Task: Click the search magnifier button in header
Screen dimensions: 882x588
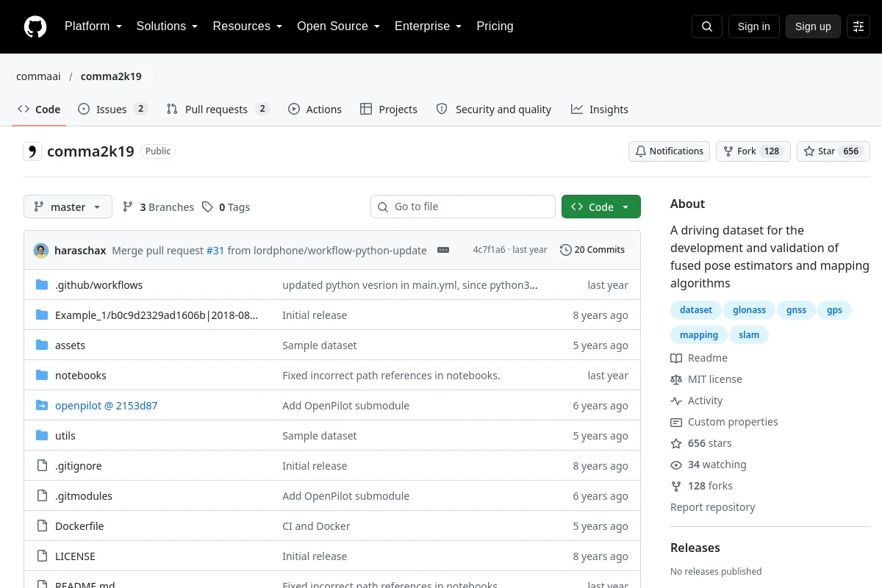Action: 707,26
